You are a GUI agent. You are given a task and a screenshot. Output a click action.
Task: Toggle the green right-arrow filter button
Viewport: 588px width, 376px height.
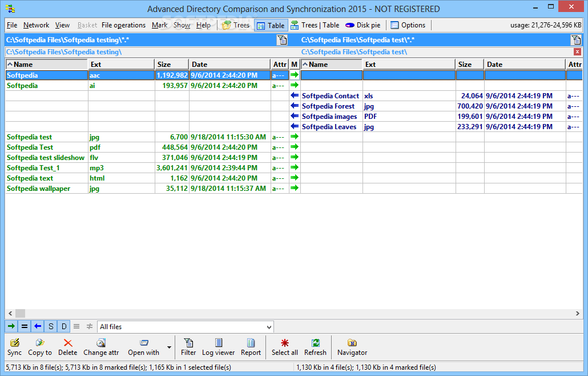[11, 326]
